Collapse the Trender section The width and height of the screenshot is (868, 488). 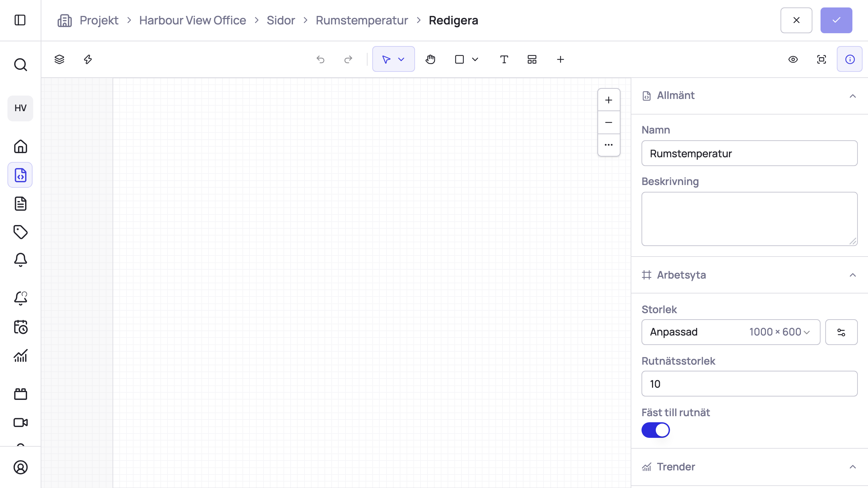pyautogui.click(x=852, y=467)
